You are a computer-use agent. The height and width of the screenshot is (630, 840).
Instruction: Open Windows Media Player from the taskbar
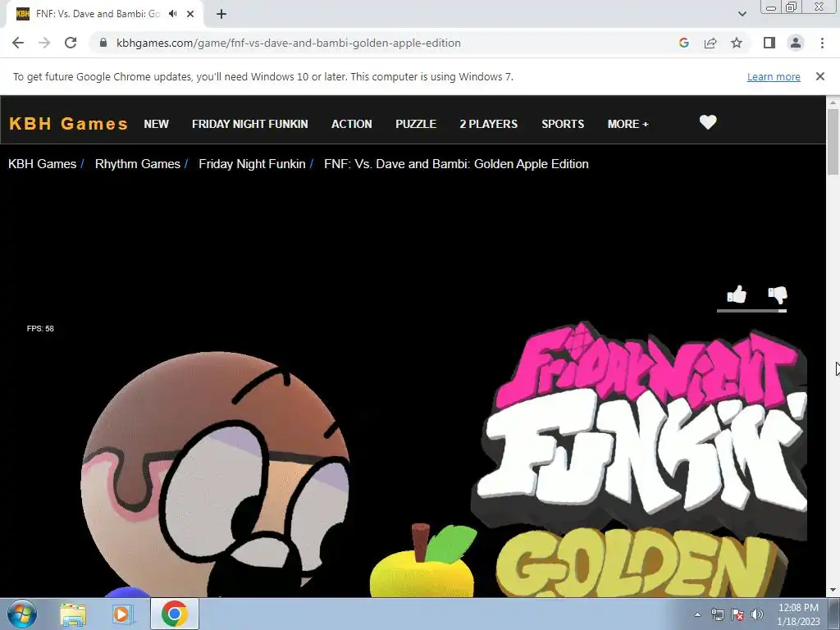click(121, 614)
